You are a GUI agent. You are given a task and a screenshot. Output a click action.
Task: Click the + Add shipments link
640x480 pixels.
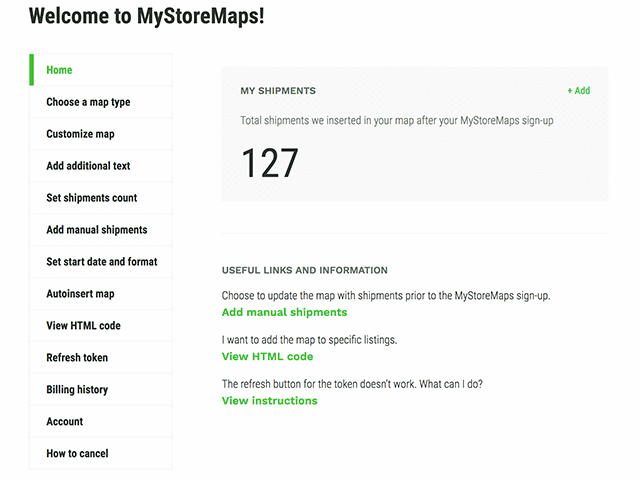pyautogui.click(x=578, y=91)
